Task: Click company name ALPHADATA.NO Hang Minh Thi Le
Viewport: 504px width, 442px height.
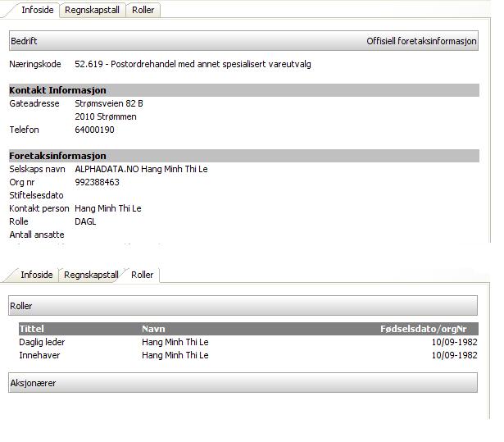Action: (142, 169)
